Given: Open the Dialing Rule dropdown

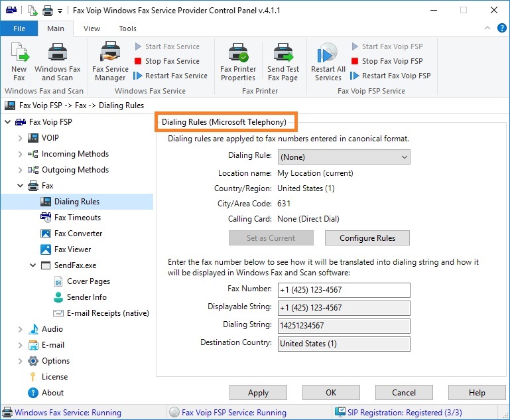Looking at the screenshot, I should point(344,157).
